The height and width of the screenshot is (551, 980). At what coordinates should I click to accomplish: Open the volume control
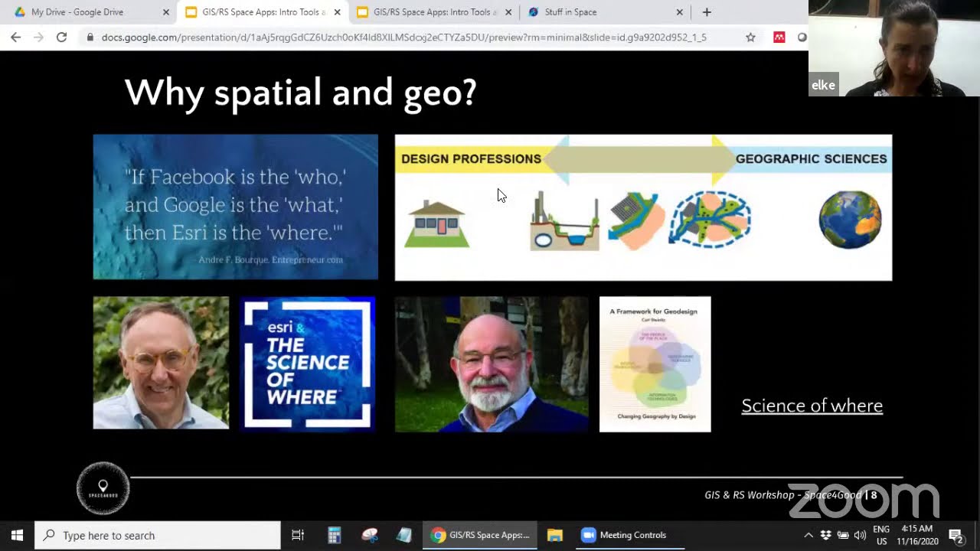click(x=860, y=535)
